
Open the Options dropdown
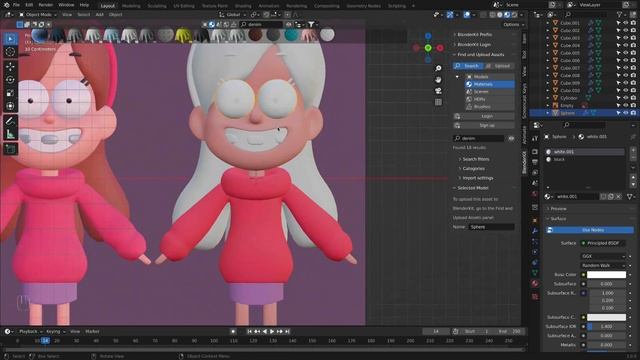(x=513, y=24)
